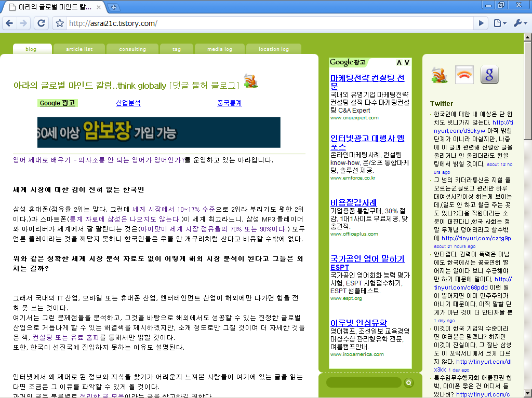Image resolution: width=532 pixels, height=398 pixels.
Task: Open the location log tab
Action: coord(274,49)
